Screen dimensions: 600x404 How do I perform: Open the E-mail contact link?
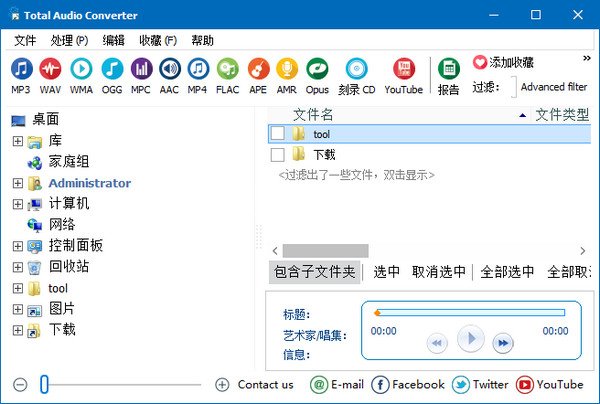337,384
